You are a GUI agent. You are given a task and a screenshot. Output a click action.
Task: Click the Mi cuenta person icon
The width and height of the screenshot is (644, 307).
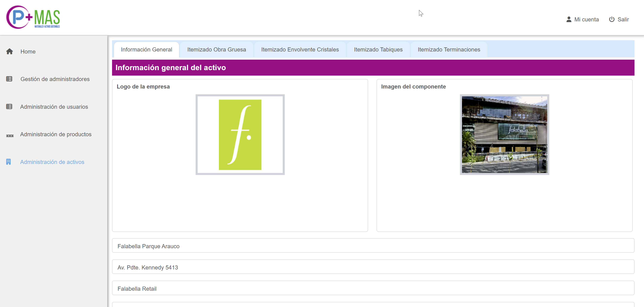coord(569,19)
